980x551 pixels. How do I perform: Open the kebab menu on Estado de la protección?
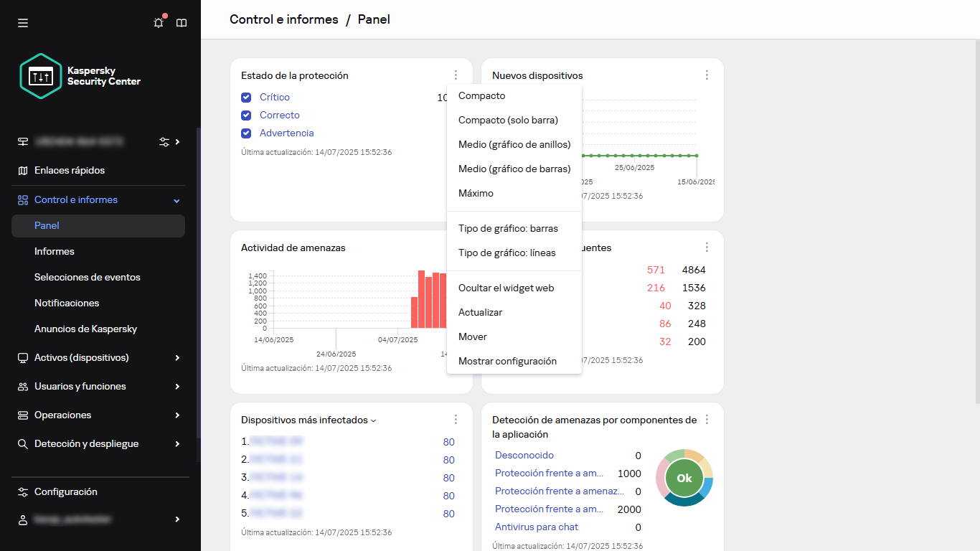tap(456, 74)
